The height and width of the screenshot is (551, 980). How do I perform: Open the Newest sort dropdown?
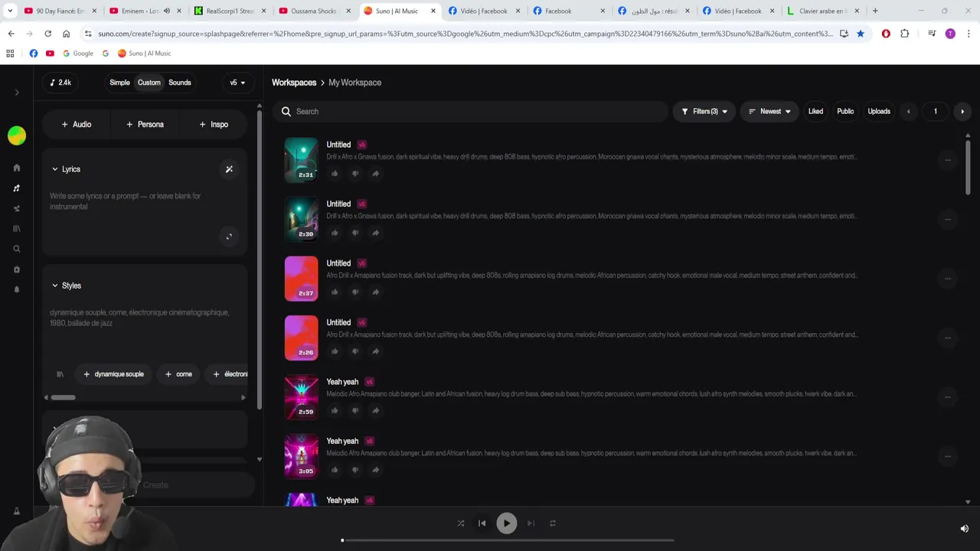[x=769, y=112]
